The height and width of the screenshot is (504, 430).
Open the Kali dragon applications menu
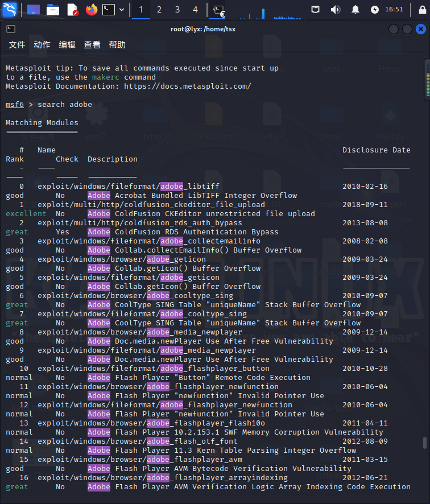pos(9,9)
